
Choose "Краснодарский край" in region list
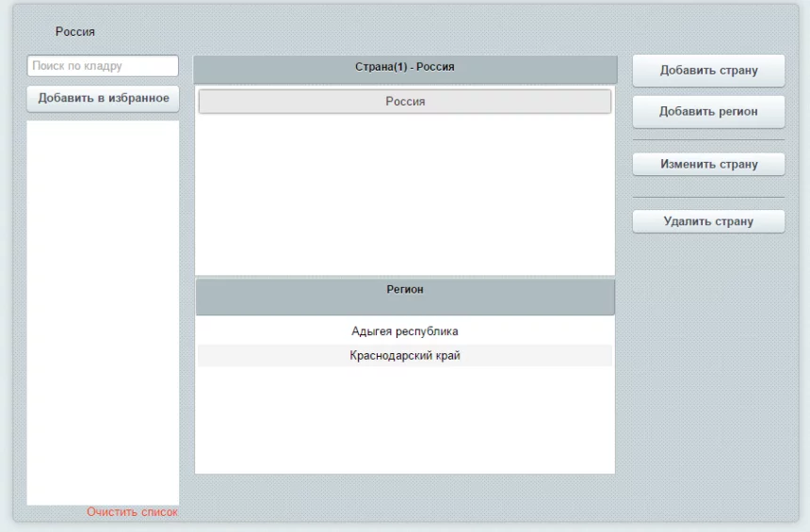[x=404, y=356]
